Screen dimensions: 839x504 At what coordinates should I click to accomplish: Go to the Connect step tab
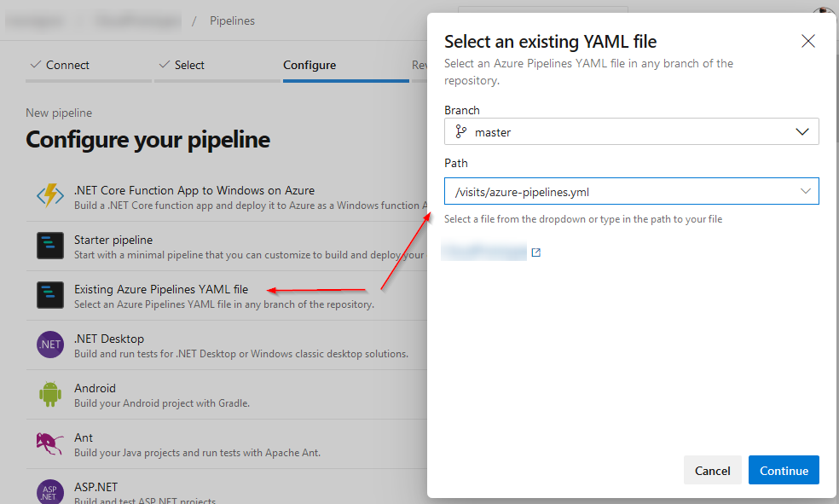(x=60, y=65)
